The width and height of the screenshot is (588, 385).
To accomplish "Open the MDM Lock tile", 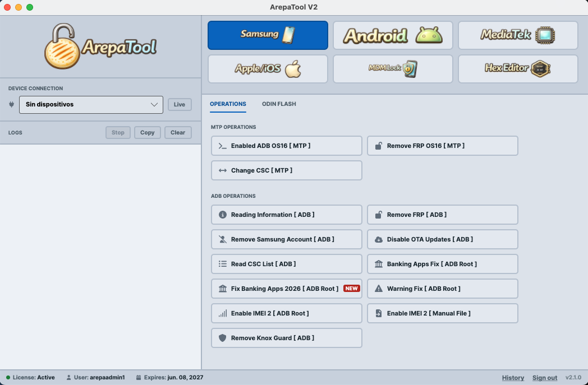I will pos(393,69).
